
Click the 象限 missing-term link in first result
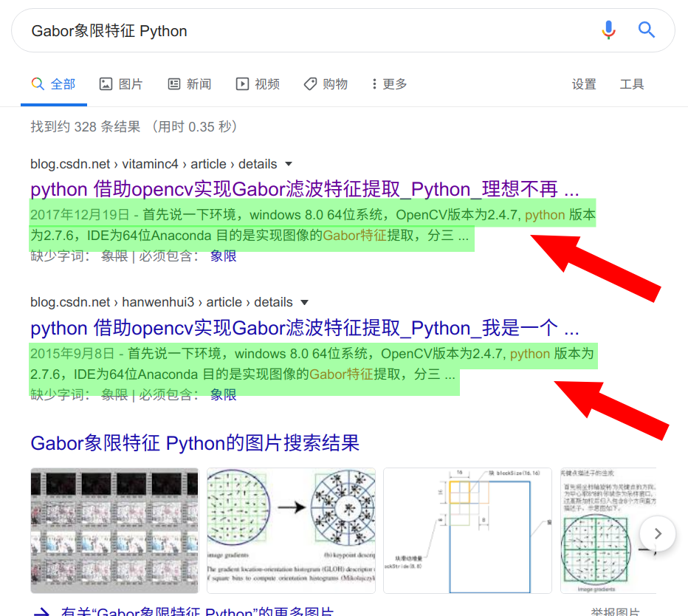coord(223,256)
